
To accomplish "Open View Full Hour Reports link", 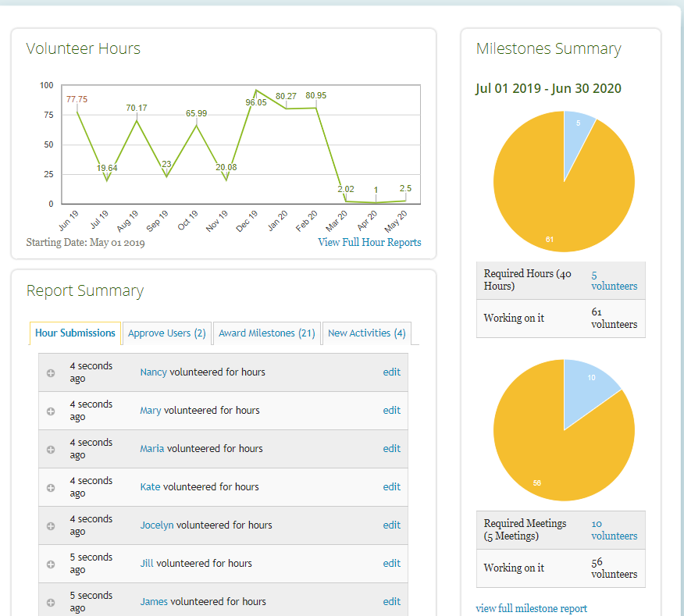I will (x=369, y=243).
